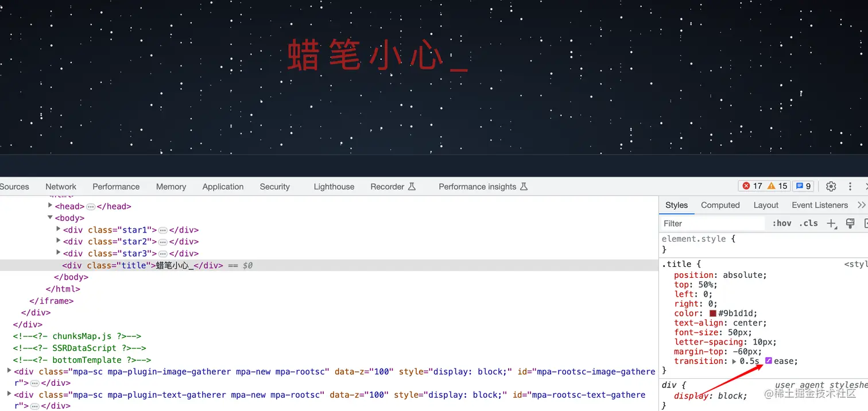Select the div class="title" row
Screen dimensions: 868x411
coord(329,265)
